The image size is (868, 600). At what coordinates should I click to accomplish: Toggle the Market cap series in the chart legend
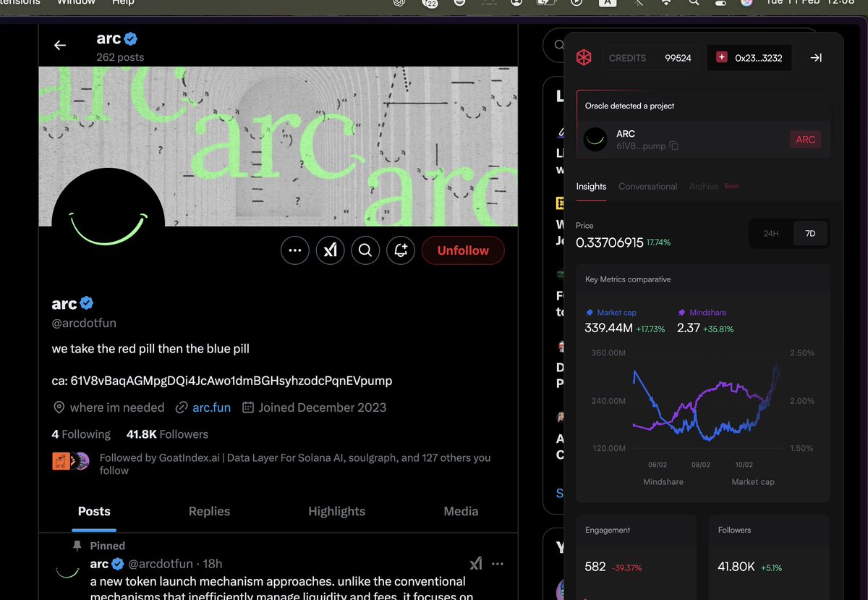611,313
